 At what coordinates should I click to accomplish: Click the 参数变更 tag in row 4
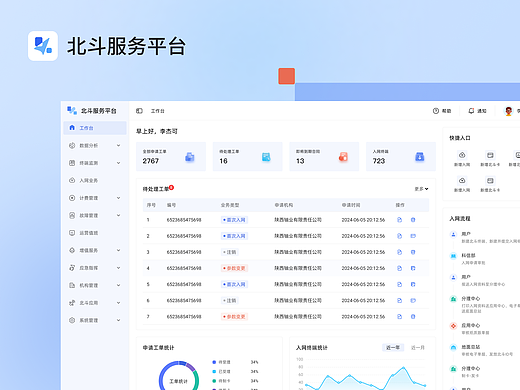[234, 268]
